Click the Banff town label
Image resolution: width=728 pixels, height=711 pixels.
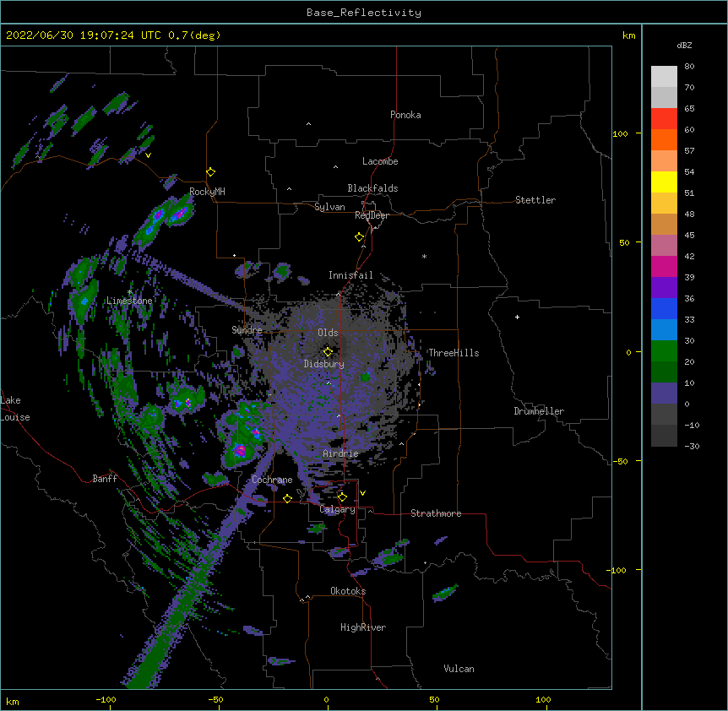point(105,479)
